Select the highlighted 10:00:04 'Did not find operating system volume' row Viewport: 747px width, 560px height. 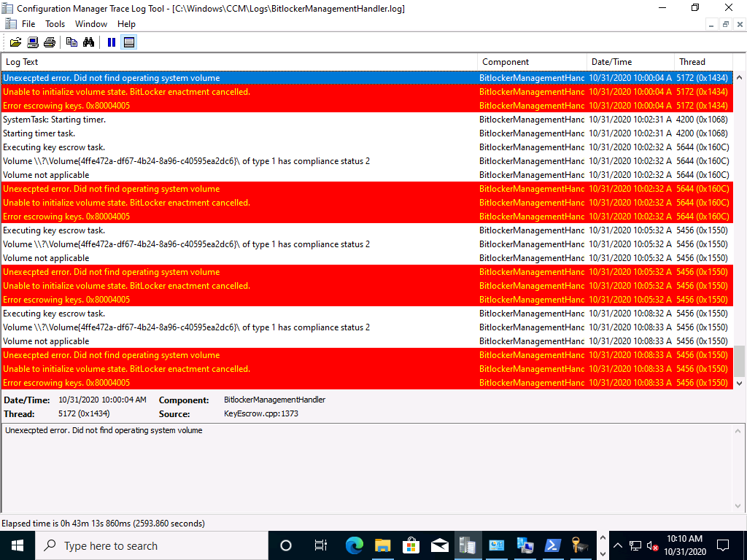[368, 78]
